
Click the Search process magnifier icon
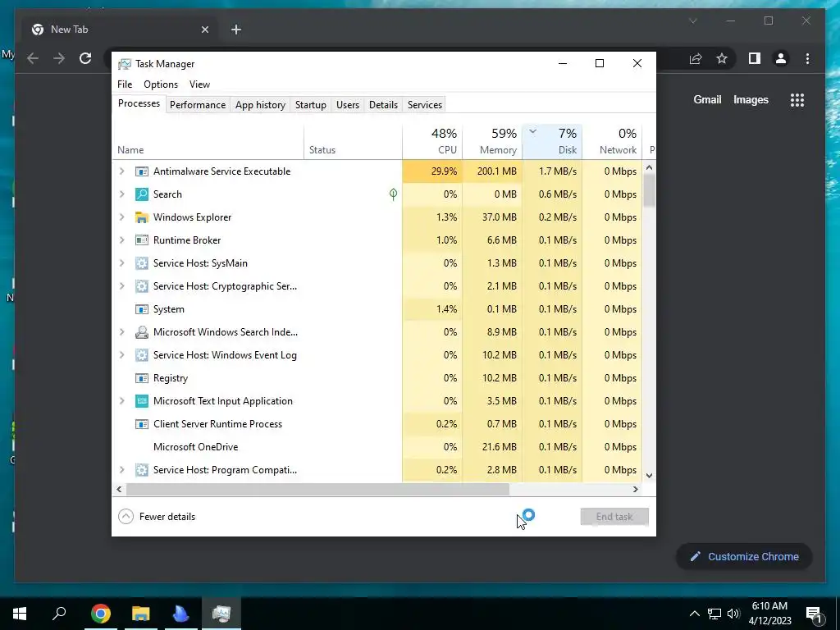click(x=141, y=194)
